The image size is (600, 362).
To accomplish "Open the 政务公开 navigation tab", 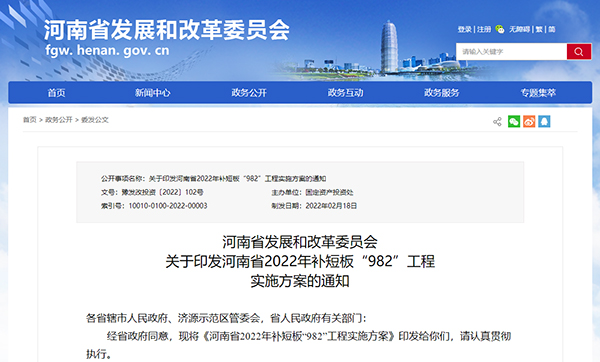I will 249,93.
